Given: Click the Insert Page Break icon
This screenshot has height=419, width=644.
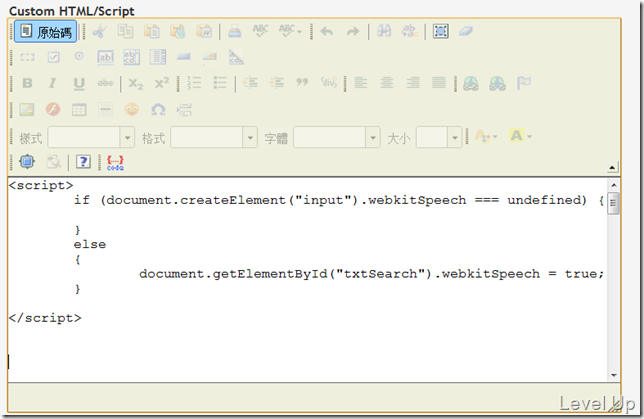Looking at the screenshot, I should [184, 110].
